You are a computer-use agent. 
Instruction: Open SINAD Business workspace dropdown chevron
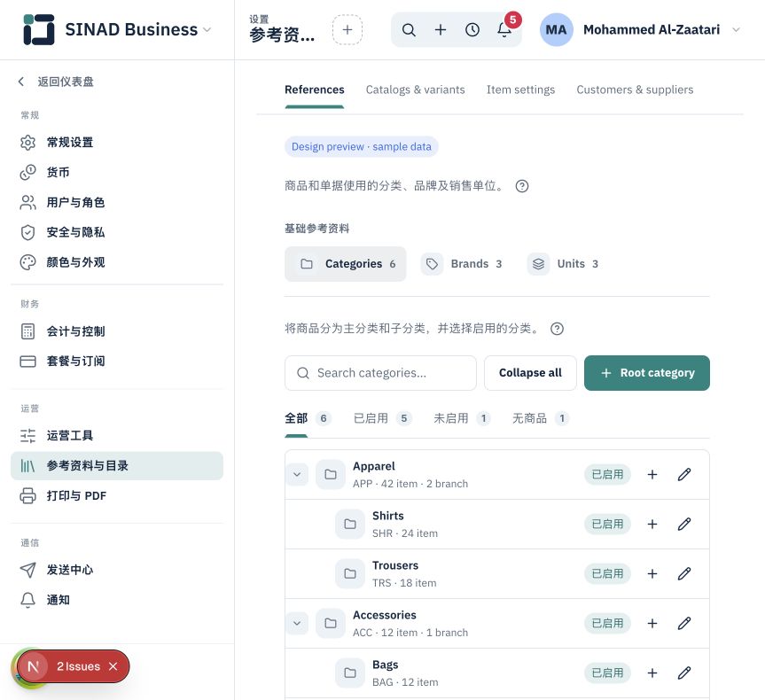point(207,30)
